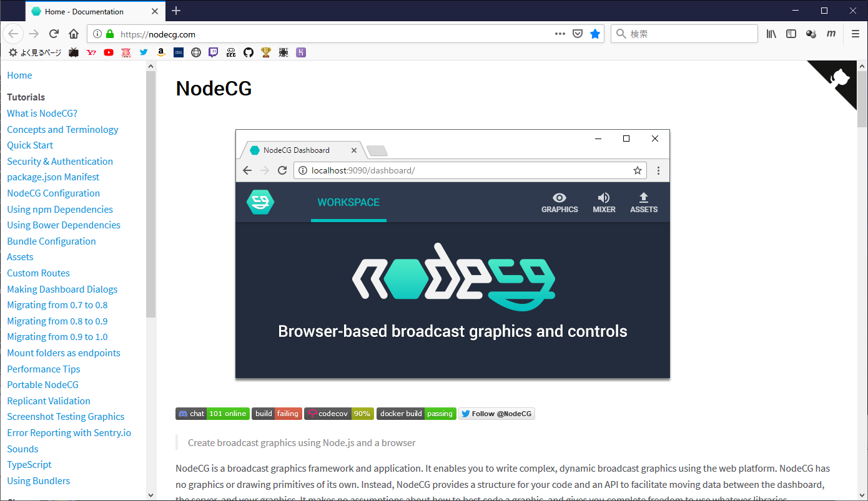The width and height of the screenshot is (868, 501).
Task: Click the codecov 90% badge
Action: [339, 414]
